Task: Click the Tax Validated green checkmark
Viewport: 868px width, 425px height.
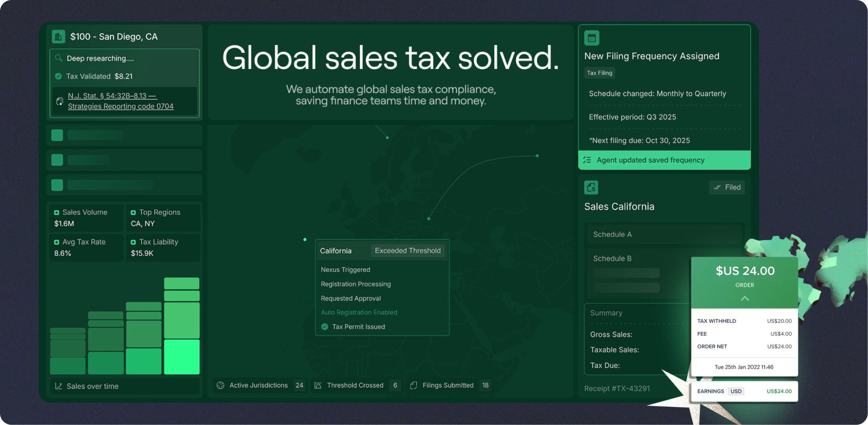Action: point(58,76)
